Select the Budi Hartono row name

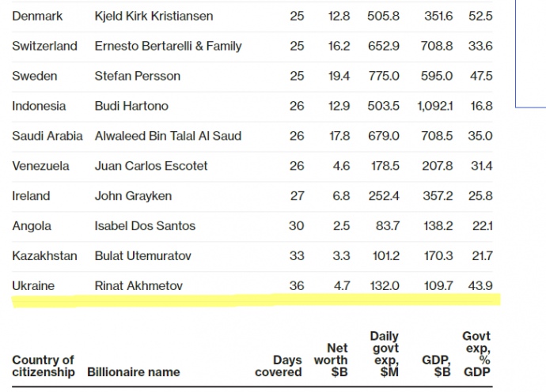click(x=131, y=106)
